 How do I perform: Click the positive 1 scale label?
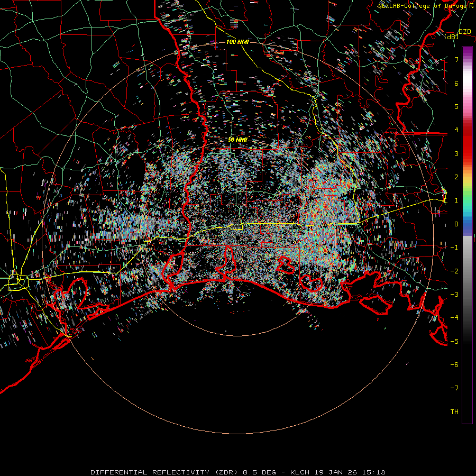pos(456,200)
